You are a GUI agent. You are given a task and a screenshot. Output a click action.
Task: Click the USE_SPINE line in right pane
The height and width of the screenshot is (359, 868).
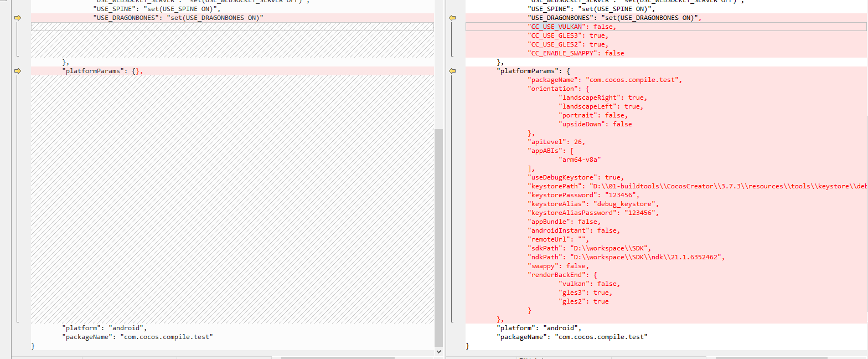[592, 9]
